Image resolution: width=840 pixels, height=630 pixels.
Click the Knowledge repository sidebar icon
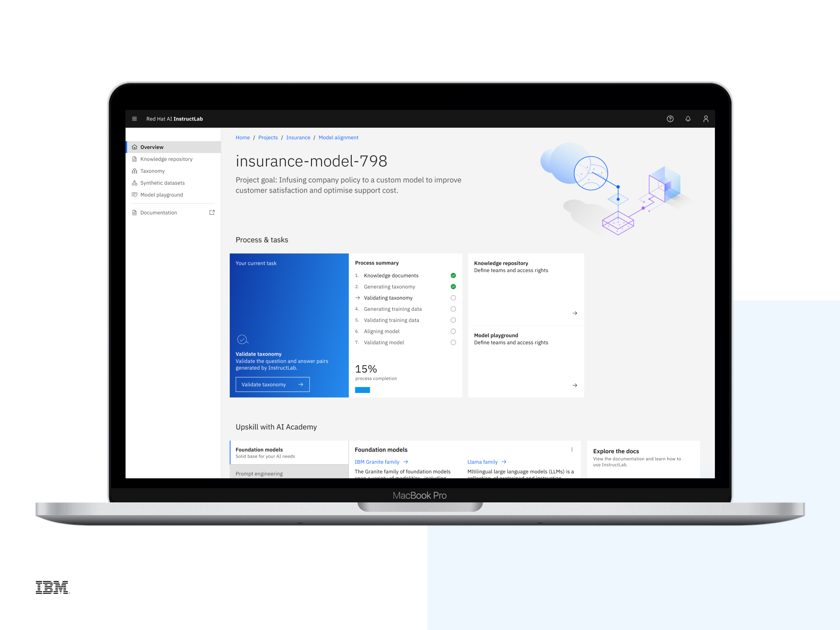134,159
